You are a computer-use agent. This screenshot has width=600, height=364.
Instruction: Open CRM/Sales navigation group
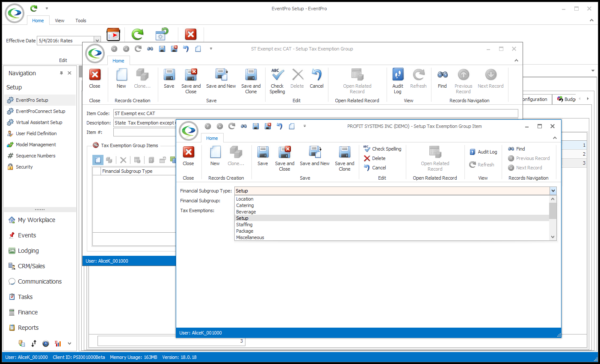pos(31,266)
